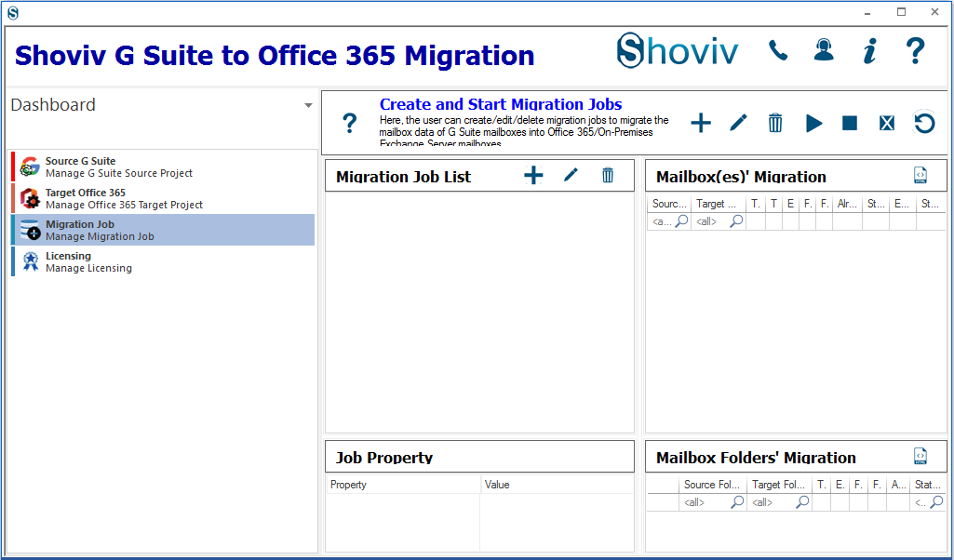Image resolution: width=954 pixels, height=560 pixels.
Task: Click search icon under Target ... mailbox column
Action: pos(736,220)
